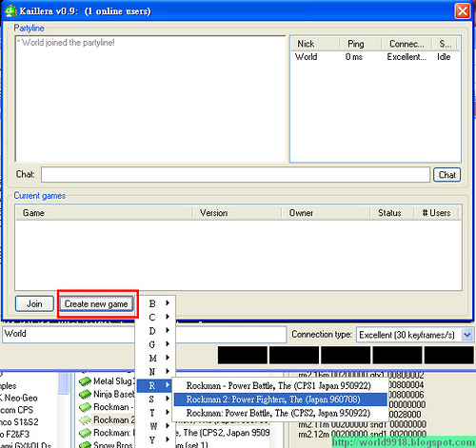The width and height of the screenshot is (476, 448).
Task: Click the Owner column header
Action: coord(326,213)
